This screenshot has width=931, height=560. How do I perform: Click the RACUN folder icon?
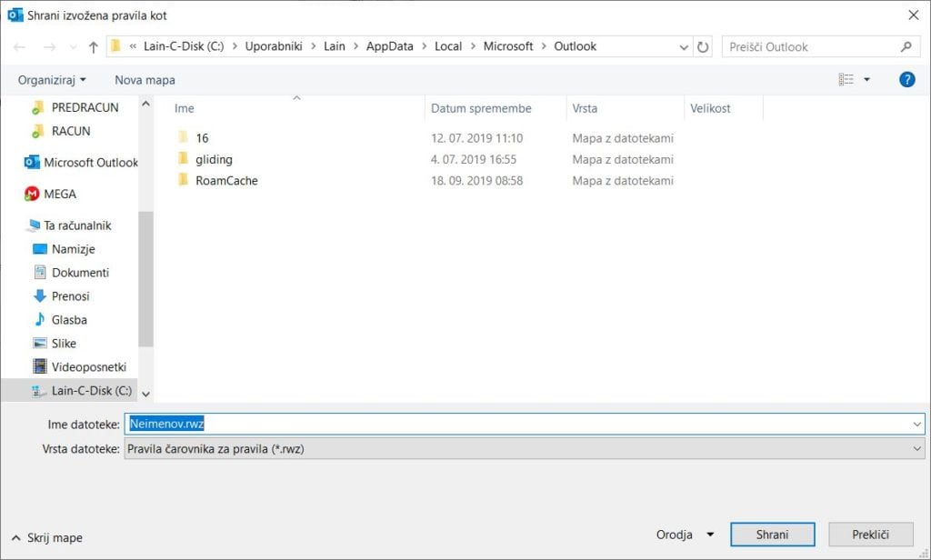click(37, 131)
